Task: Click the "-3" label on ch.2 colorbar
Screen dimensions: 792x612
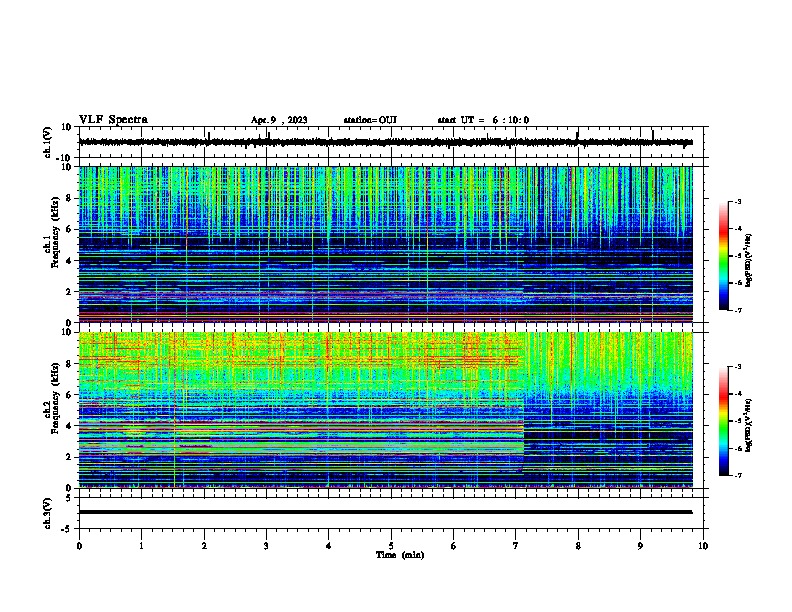Action: pyautogui.click(x=738, y=367)
